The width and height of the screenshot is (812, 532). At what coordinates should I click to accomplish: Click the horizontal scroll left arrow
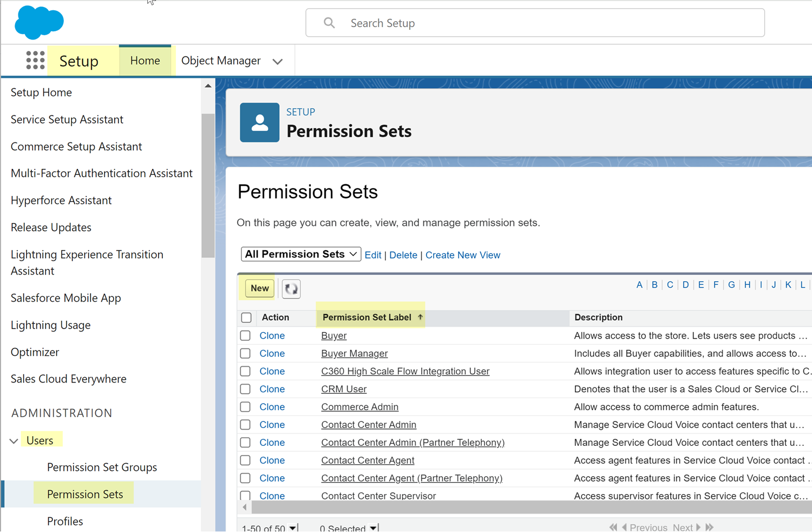pos(245,508)
